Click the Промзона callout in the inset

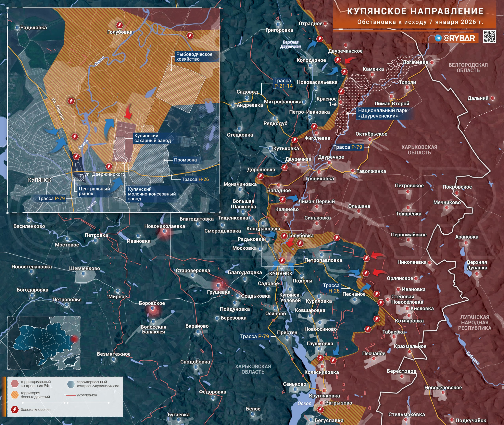tap(185, 160)
